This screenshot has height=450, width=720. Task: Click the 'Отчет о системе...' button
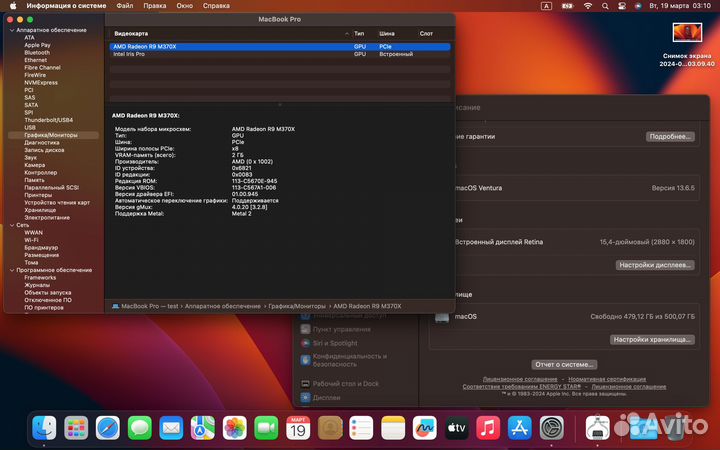[x=564, y=365]
